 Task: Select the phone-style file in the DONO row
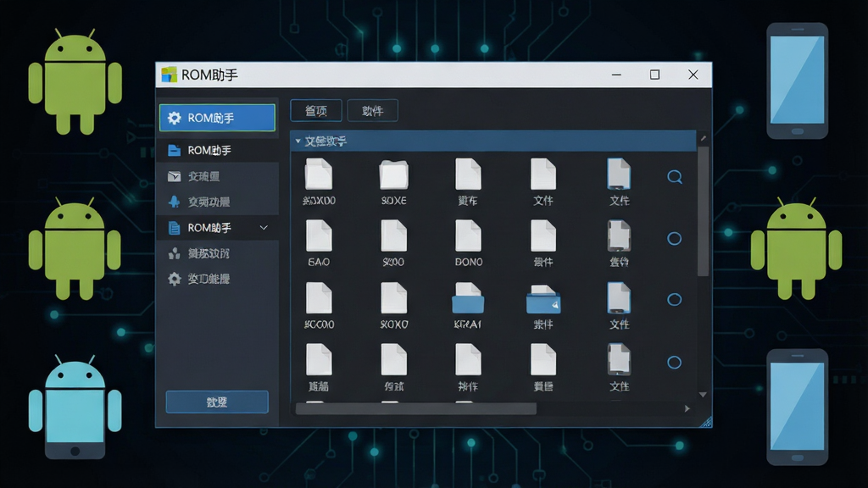[x=619, y=243]
